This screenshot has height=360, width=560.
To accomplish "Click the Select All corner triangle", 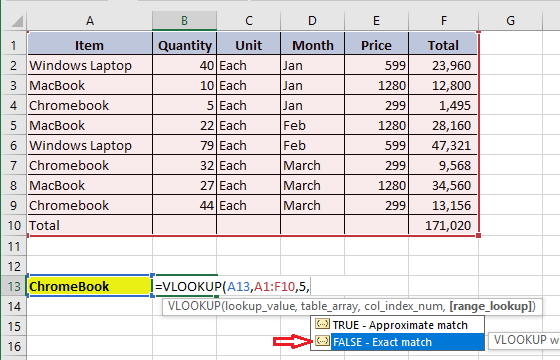I will tap(17, 21).
